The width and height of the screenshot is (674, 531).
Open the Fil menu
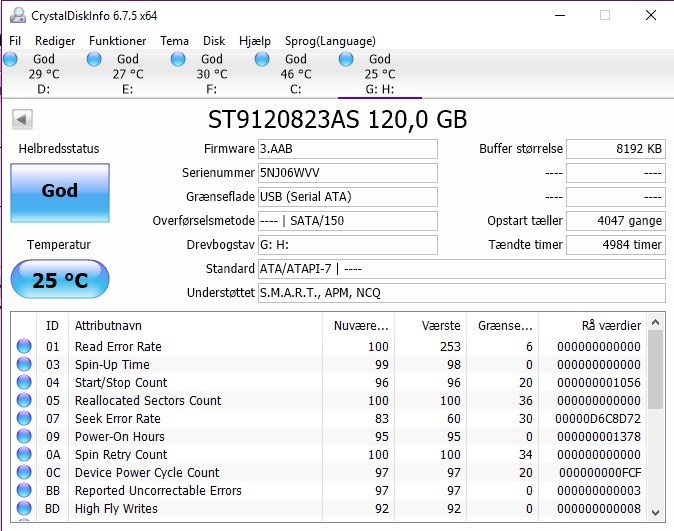15,41
